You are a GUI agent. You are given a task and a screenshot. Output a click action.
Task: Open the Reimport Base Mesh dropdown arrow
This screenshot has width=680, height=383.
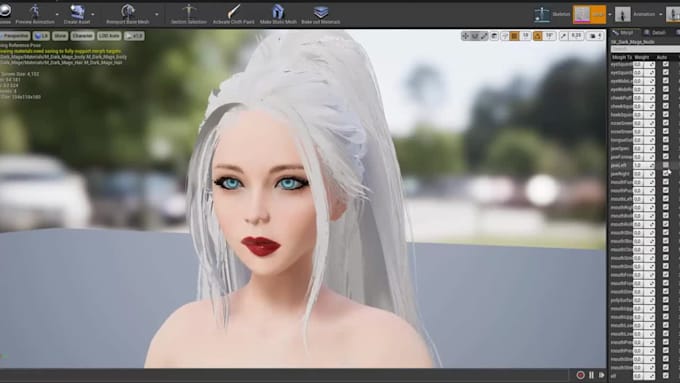157,14
